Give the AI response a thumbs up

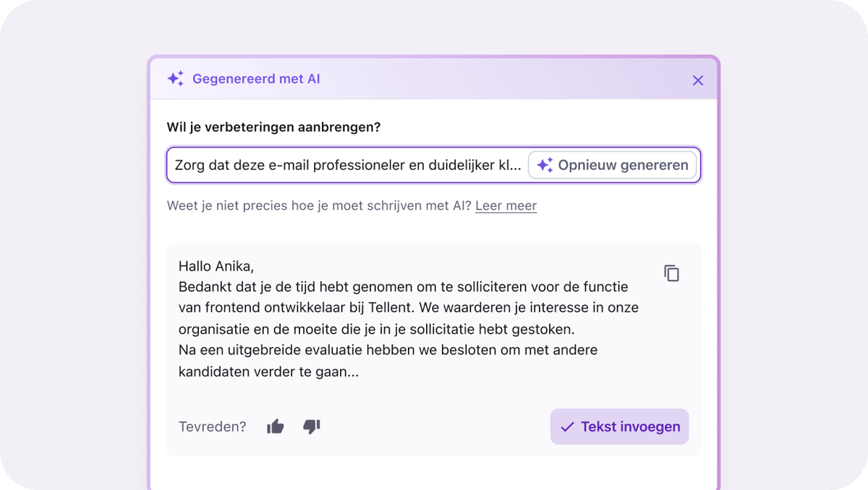coord(276,427)
